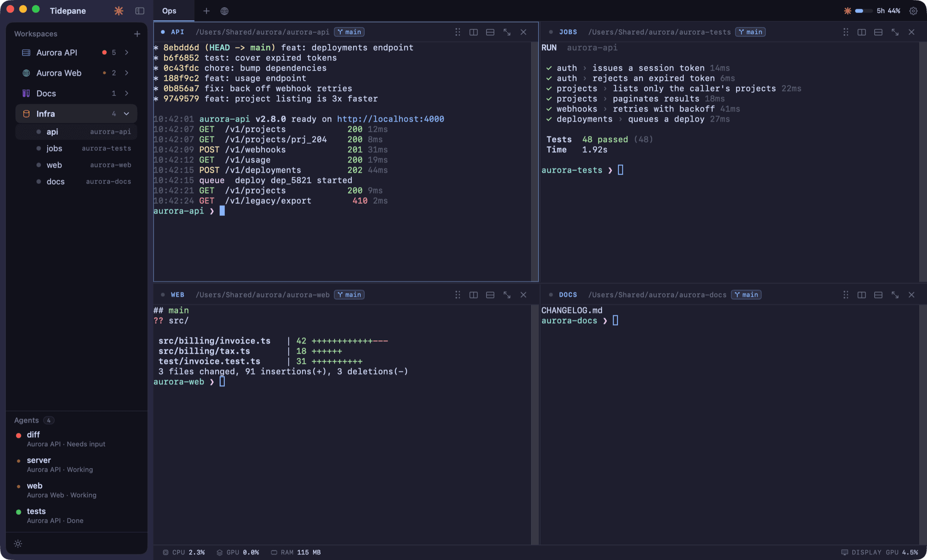This screenshot has width=927, height=560.
Task: Click the main branch badge in JOBS pane
Action: (x=750, y=32)
